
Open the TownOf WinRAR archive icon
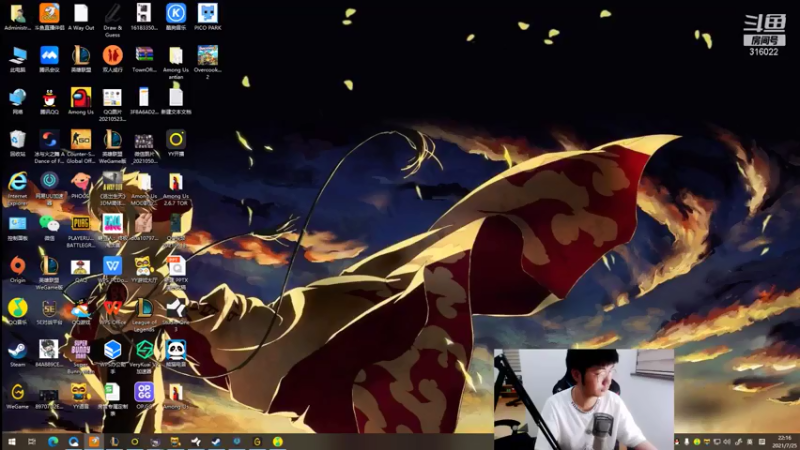coord(144,56)
